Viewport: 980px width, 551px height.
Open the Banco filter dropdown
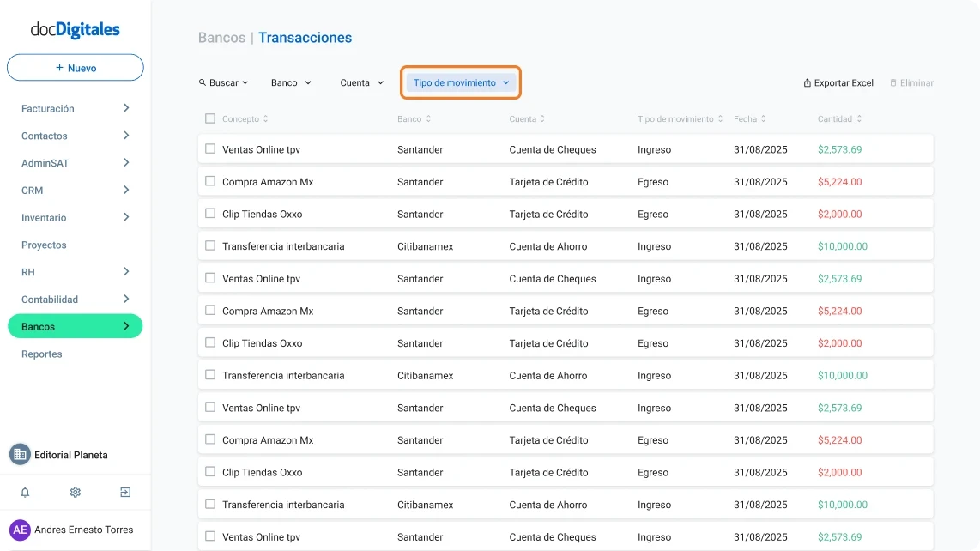tap(291, 82)
